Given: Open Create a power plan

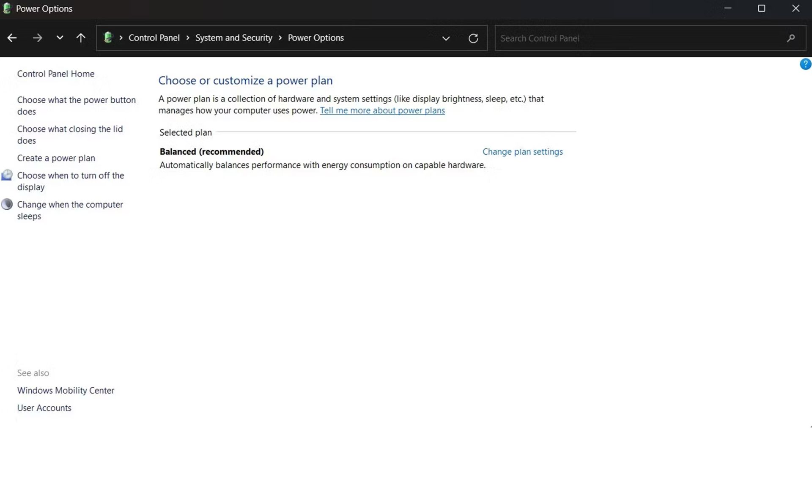Looking at the screenshot, I should (56, 158).
